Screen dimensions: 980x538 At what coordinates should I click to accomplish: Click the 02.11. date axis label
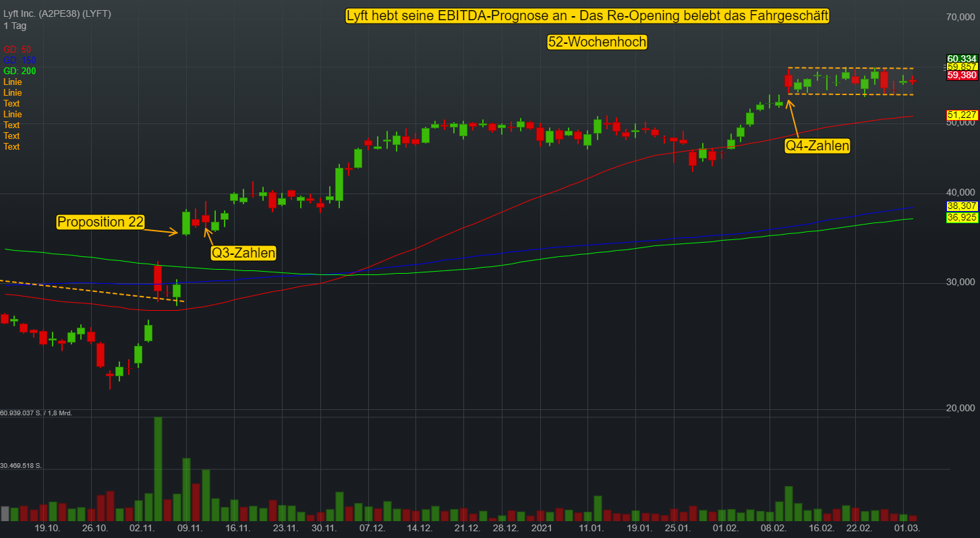(143, 528)
